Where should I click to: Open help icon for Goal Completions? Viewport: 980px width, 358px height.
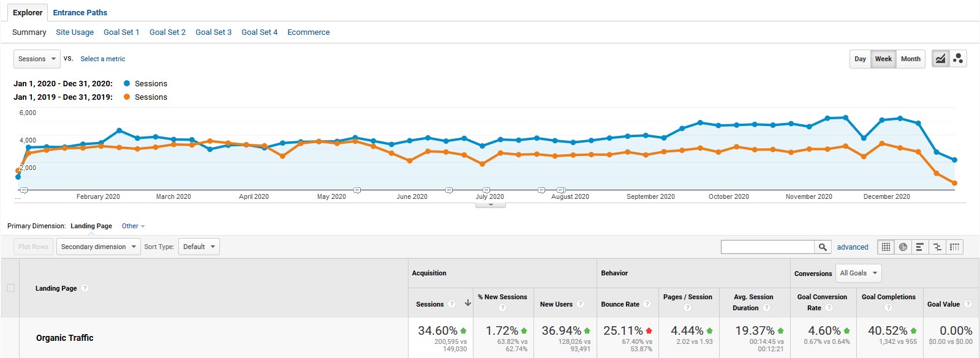[888, 308]
